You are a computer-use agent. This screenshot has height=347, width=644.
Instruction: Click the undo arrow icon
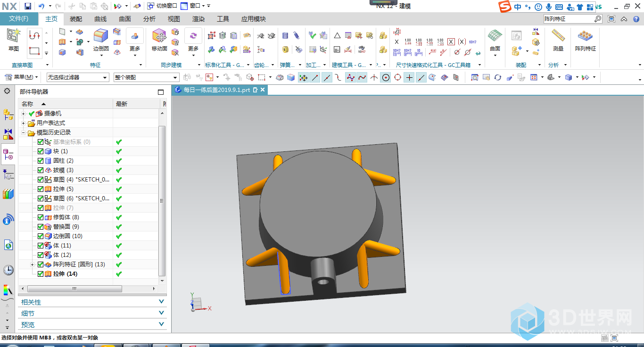point(41,6)
